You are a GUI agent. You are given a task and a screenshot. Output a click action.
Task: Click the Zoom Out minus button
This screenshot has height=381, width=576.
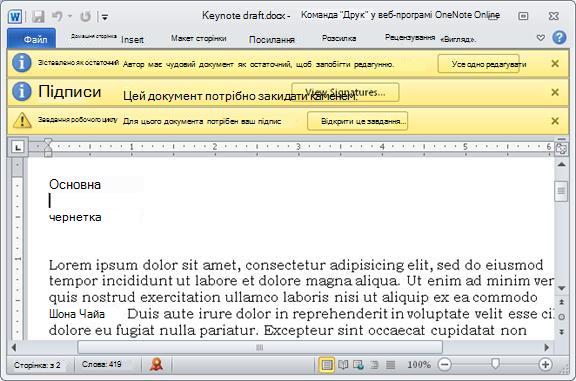444,364
